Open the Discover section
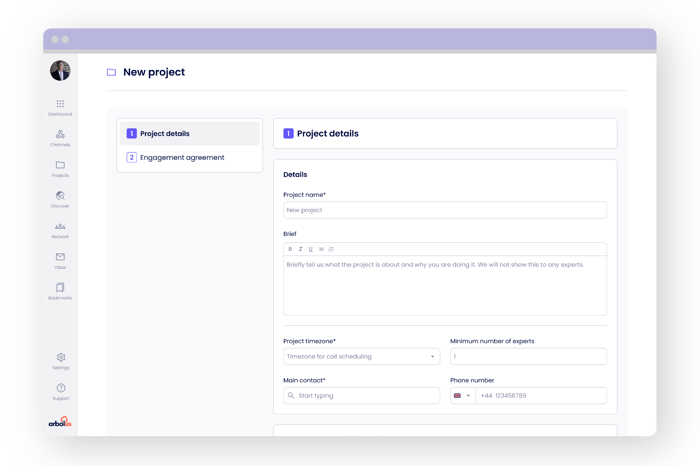 (x=60, y=198)
